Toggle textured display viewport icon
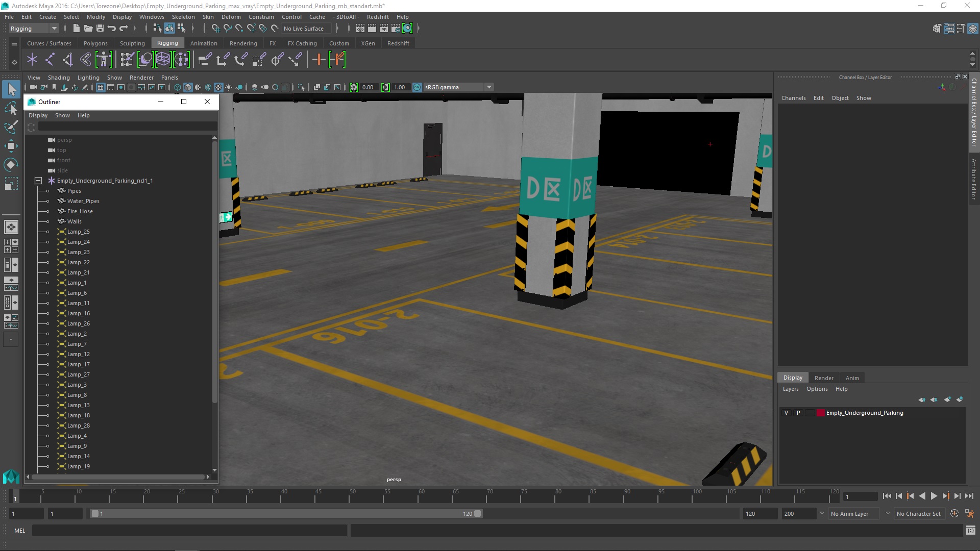The height and width of the screenshot is (551, 980). point(218,87)
